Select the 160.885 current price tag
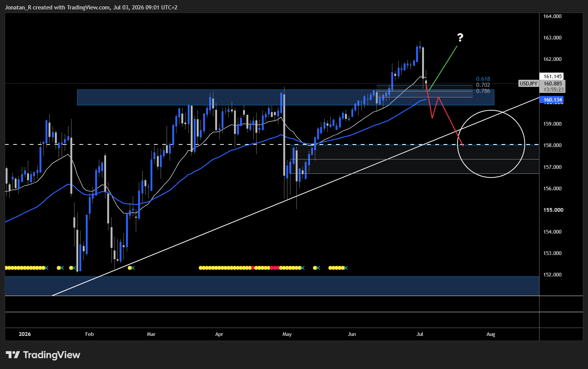Image resolution: width=588 pixels, height=369 pixels. coord(552,84)
